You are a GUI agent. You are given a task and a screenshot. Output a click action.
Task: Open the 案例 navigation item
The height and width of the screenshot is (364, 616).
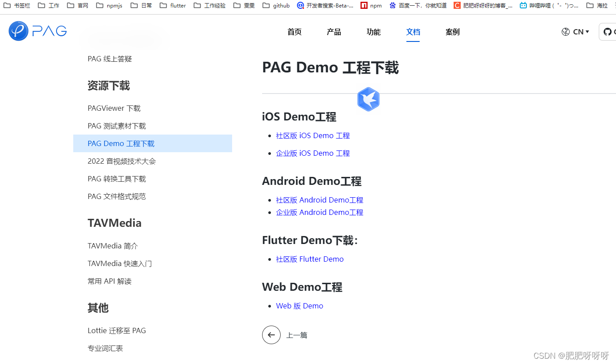pyautogui.click(x=453, y=32)
